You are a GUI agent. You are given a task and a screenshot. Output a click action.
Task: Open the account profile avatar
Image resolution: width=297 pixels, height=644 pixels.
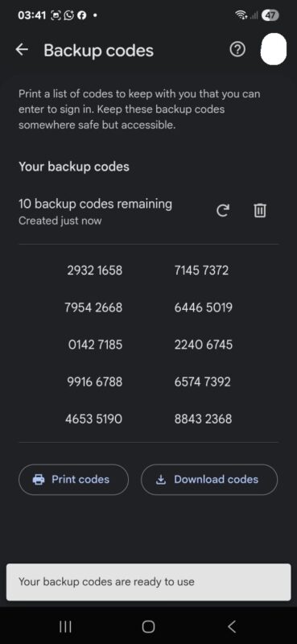click(x=274, y=49)
